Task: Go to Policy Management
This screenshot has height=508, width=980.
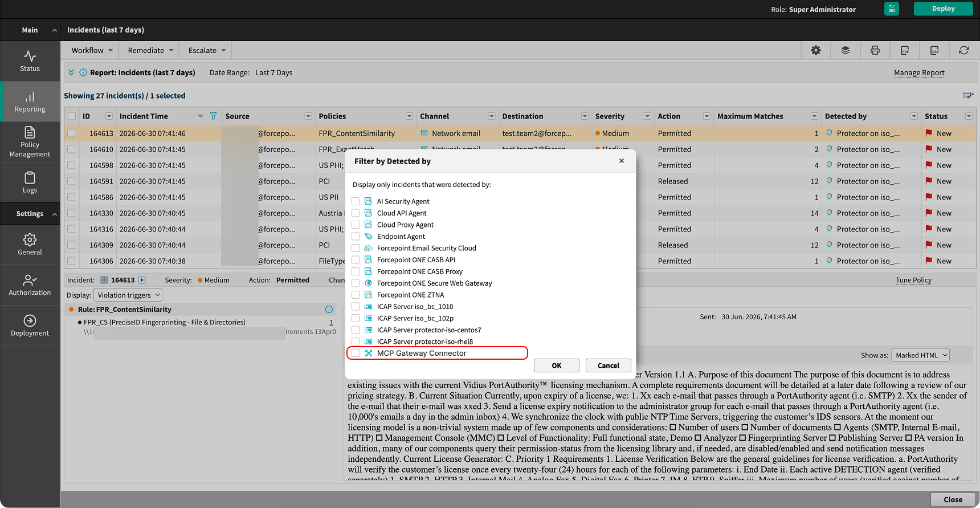Action: click(x=30, y=142)
